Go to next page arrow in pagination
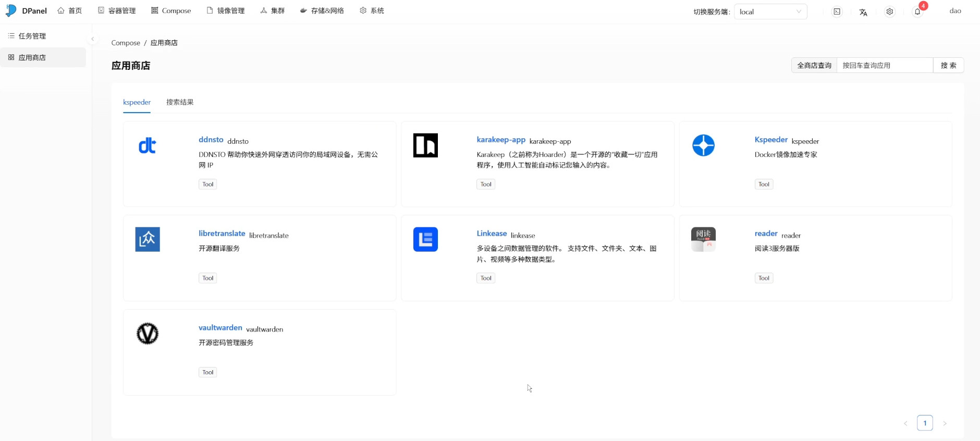This screenshot has width=980, height=441. coord(945,423)
